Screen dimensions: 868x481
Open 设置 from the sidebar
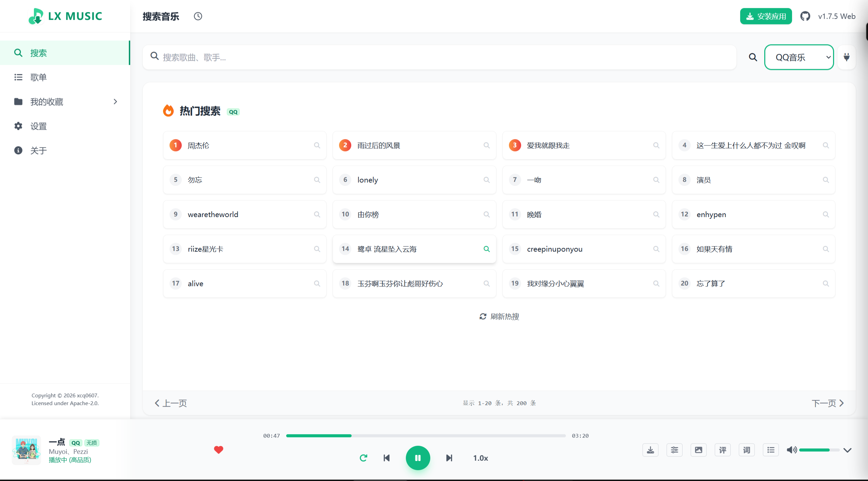[38, 126]
